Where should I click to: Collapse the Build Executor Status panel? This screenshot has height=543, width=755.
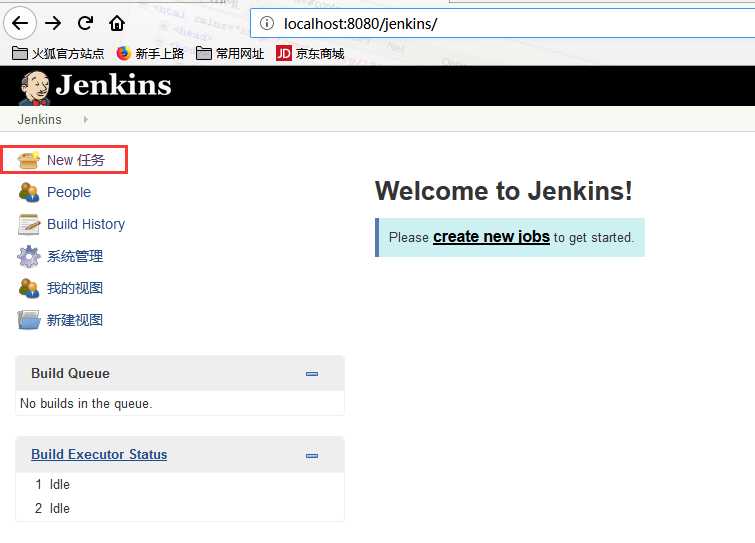[312, 455]
